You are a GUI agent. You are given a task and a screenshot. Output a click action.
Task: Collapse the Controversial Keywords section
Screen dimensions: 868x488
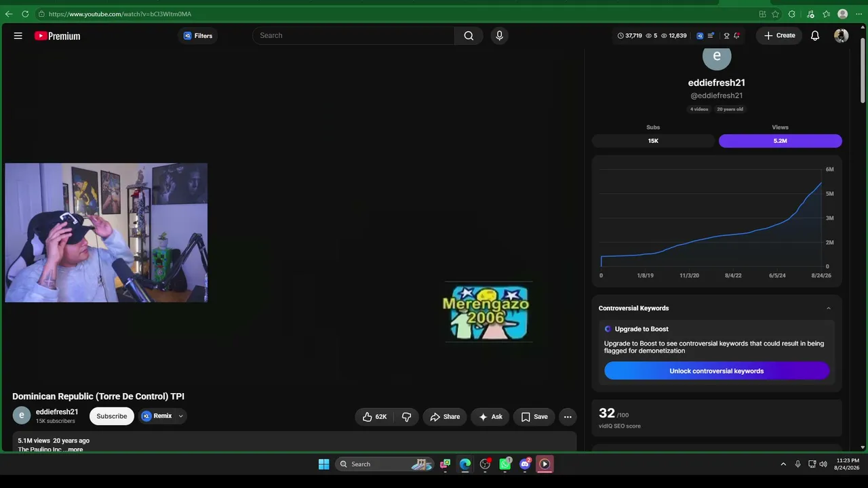pos(828,308)
